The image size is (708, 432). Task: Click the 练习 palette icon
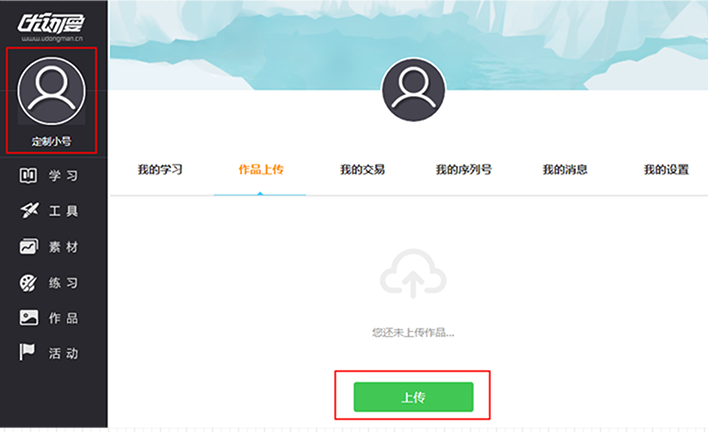[x=28, y=283]
